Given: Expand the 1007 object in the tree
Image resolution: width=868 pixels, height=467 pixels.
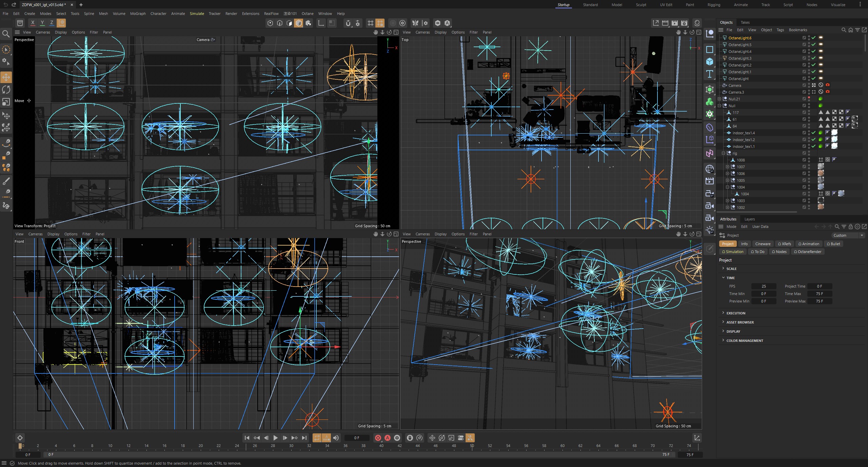Looking at the screenshot, I should coord(727,167).
